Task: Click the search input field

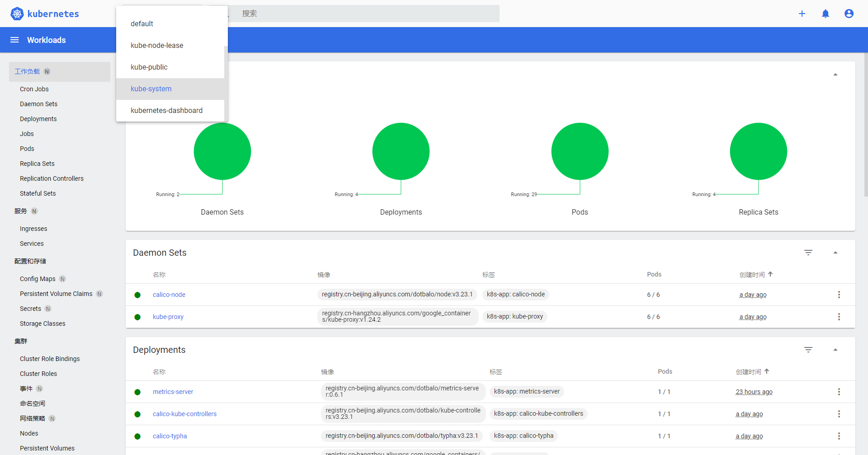Action: click(364, 14)
